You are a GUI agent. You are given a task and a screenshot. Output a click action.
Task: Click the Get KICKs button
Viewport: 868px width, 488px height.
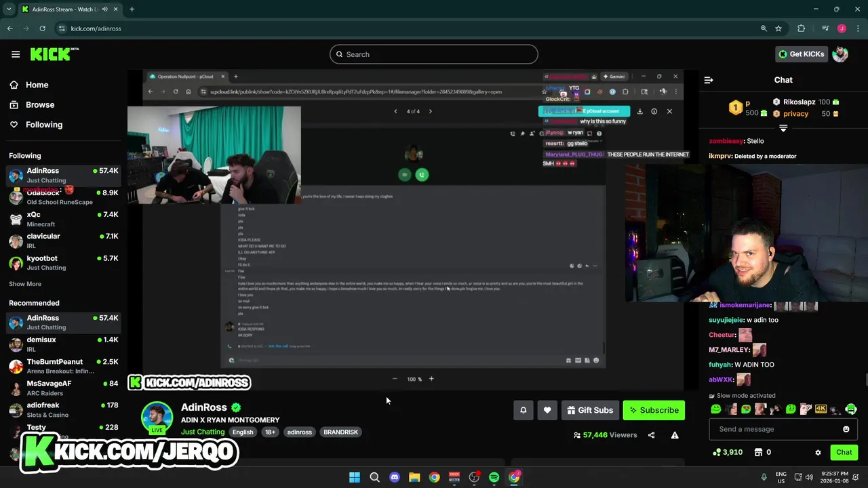(x=802, y=54)
